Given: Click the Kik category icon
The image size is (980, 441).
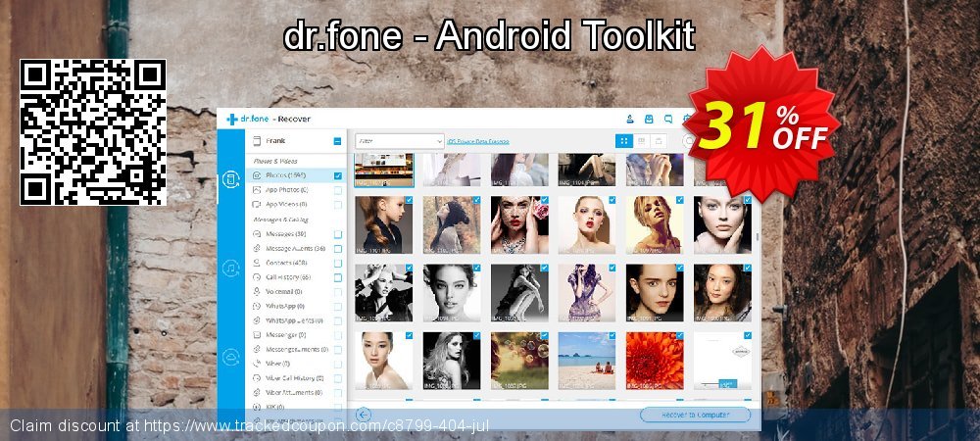Looking at the screenshot, I should coord(256,407).
